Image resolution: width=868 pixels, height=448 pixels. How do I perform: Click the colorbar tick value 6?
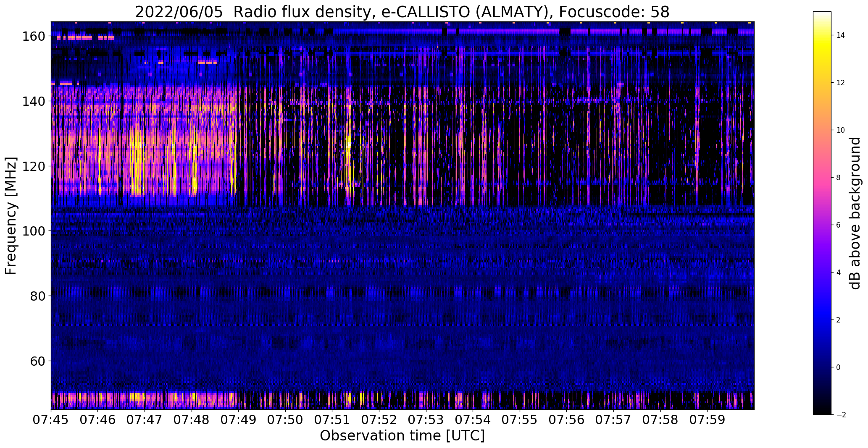point(839,225)
